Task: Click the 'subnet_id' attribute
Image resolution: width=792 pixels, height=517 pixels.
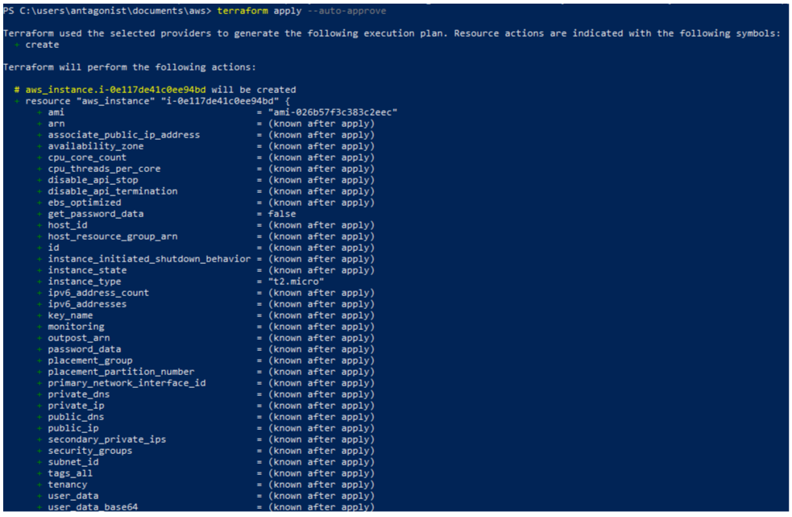Action: coord(73,462)
